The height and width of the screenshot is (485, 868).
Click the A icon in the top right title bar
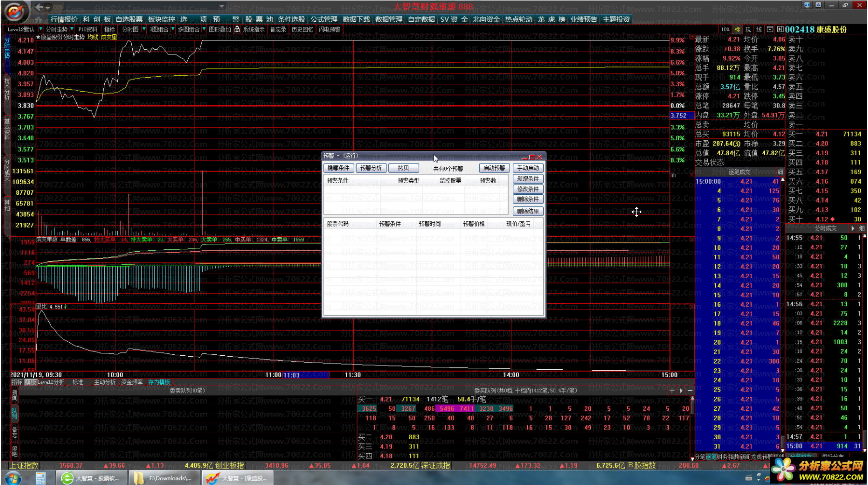click(819, 4)
